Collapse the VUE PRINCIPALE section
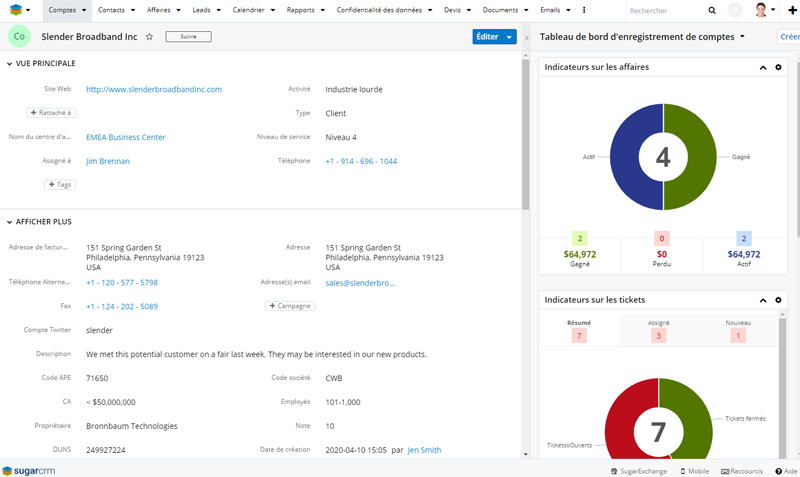The image size is (800, 477). (x=9, y=64)
